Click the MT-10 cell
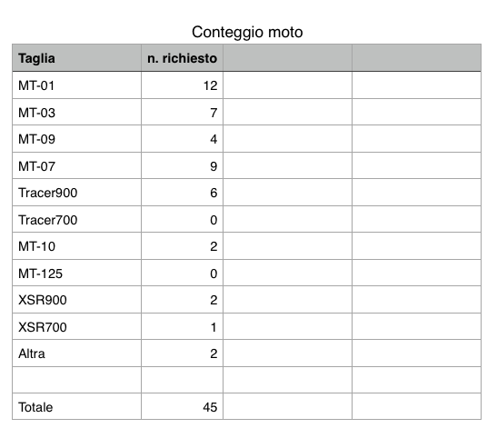This screenshot has height=448, width=497. (x=76, y=245)
